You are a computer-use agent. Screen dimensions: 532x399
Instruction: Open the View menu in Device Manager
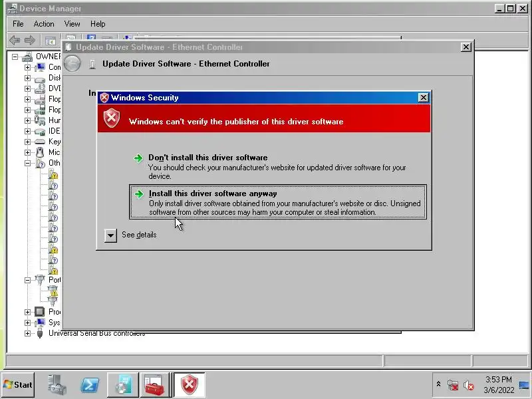point(72,24)
